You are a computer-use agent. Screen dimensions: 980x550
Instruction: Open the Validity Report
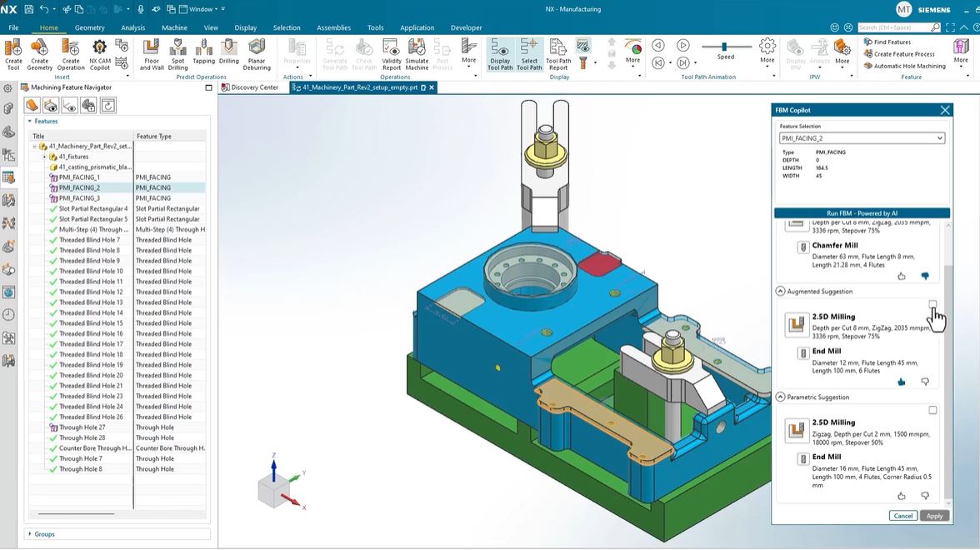(x=391, y=50)
